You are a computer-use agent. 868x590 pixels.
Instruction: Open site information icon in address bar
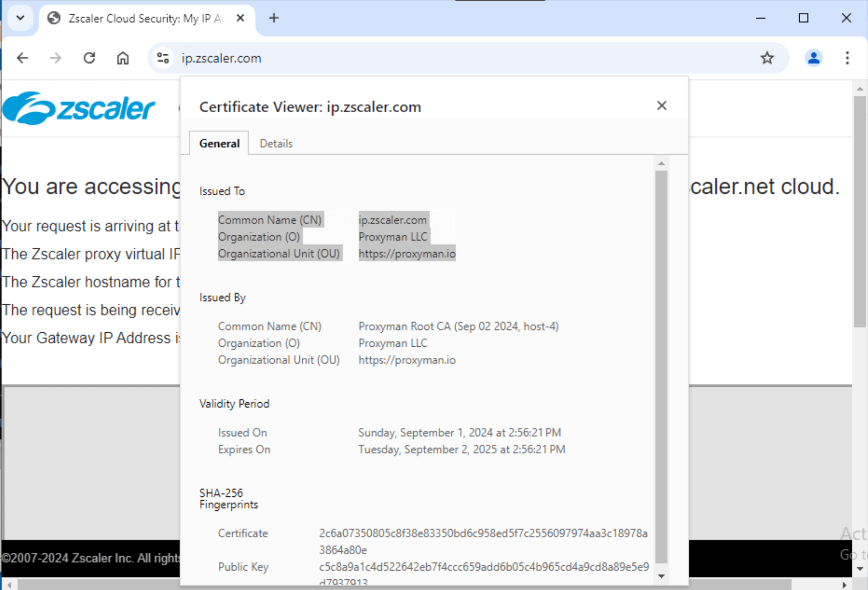[x=163, y=58]
